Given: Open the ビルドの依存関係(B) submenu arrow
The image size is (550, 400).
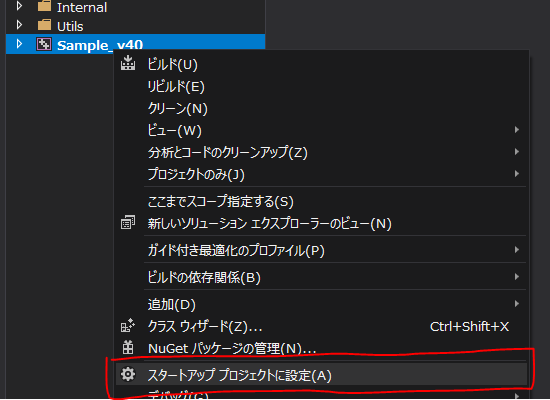Looking at the screenshot, I should coord(517,276).
